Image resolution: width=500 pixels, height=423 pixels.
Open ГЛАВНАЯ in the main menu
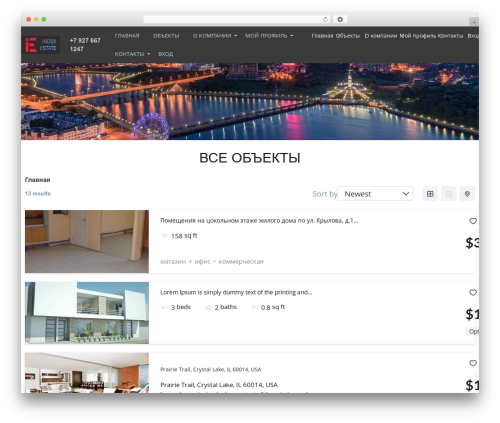[127, 36]
